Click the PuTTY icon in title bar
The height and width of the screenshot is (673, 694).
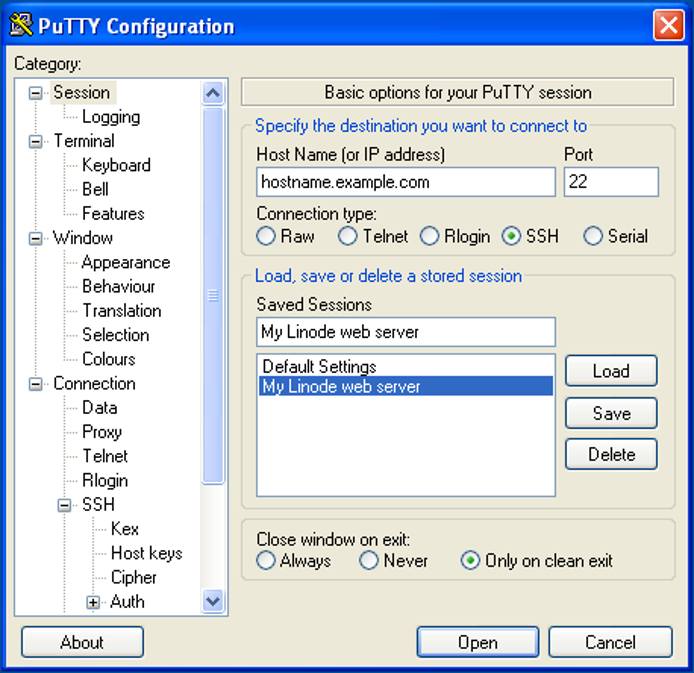tap(21, 25)
